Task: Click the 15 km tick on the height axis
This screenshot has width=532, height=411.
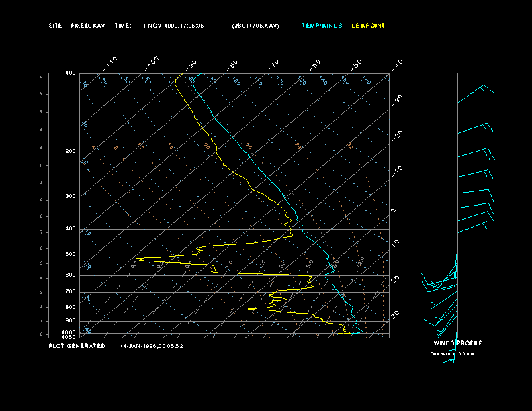Action: [x=40, y=94]
